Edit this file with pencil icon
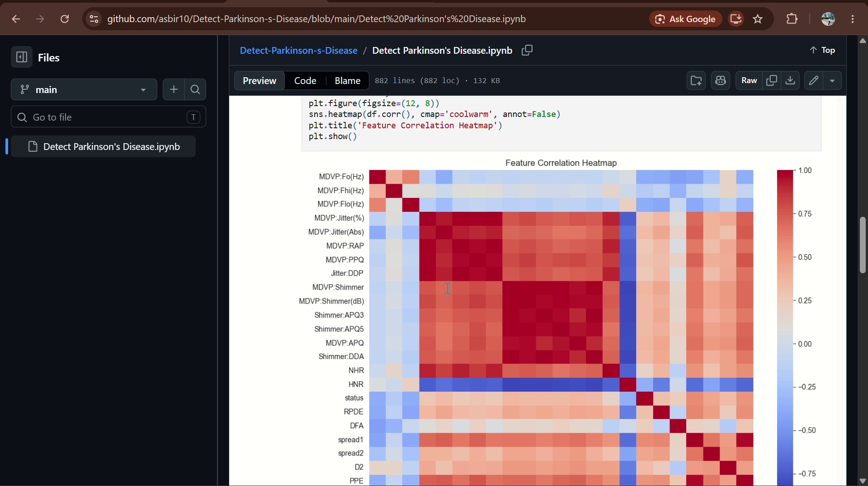The image size is (868, 486). coord(814,80)
